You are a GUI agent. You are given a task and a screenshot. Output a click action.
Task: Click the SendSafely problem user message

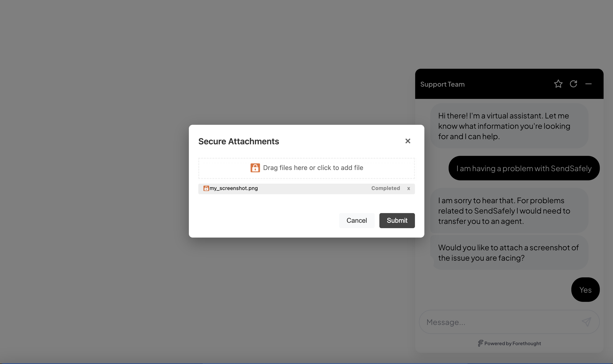524,168
